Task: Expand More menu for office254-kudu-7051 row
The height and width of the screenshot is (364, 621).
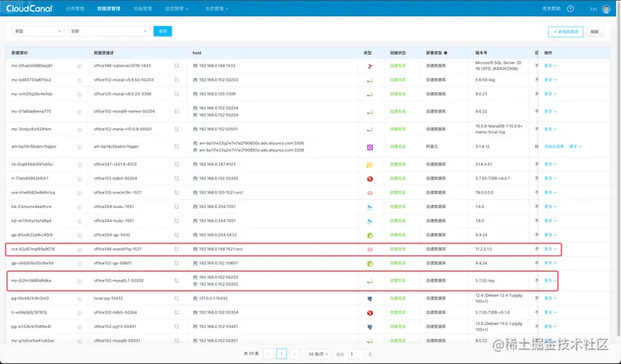Action: (x=551, y=206)
